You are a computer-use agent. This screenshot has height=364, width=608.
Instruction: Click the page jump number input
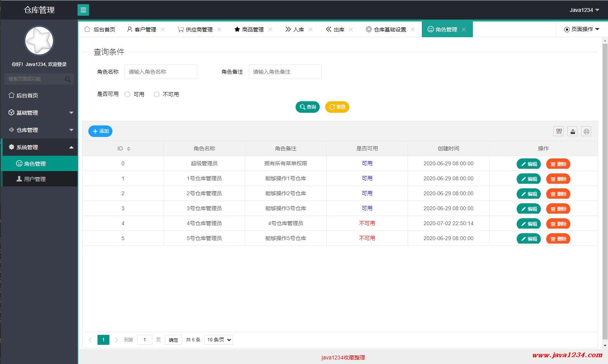[145, 340]
